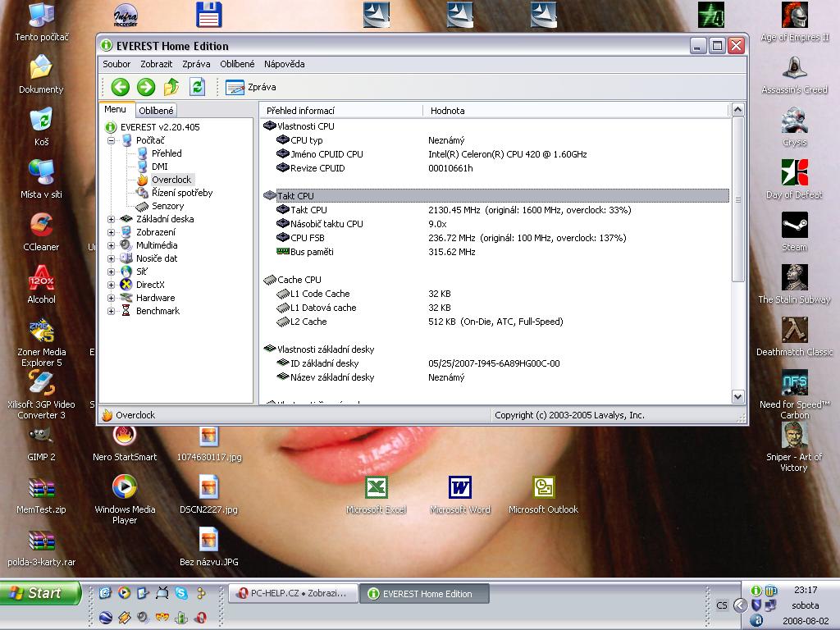Viewport: 840px width, 630px height.
Task: Click the green Forward arrow toolbar icon
Action: point(146,87)
